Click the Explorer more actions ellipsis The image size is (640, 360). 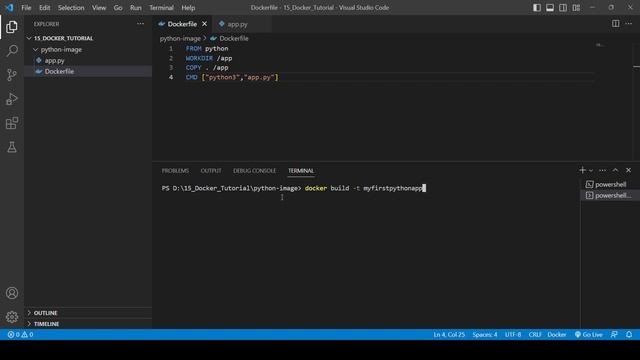[140, 24]
